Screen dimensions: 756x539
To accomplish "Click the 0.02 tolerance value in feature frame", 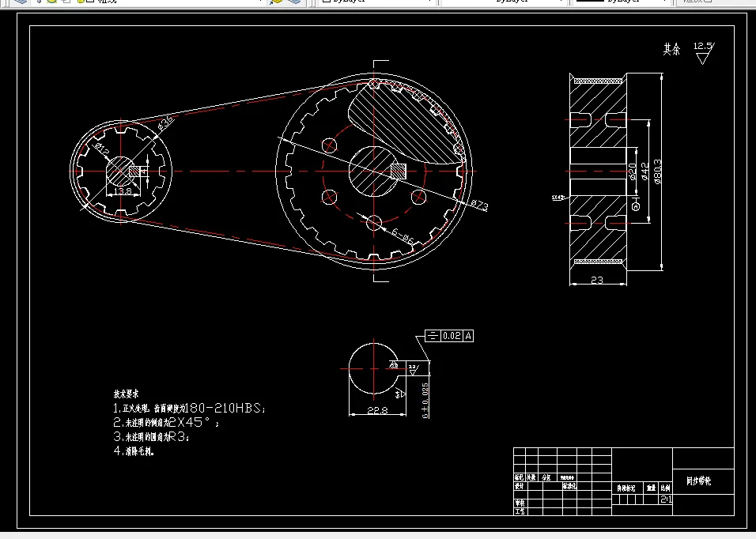I will pos(452,336).
